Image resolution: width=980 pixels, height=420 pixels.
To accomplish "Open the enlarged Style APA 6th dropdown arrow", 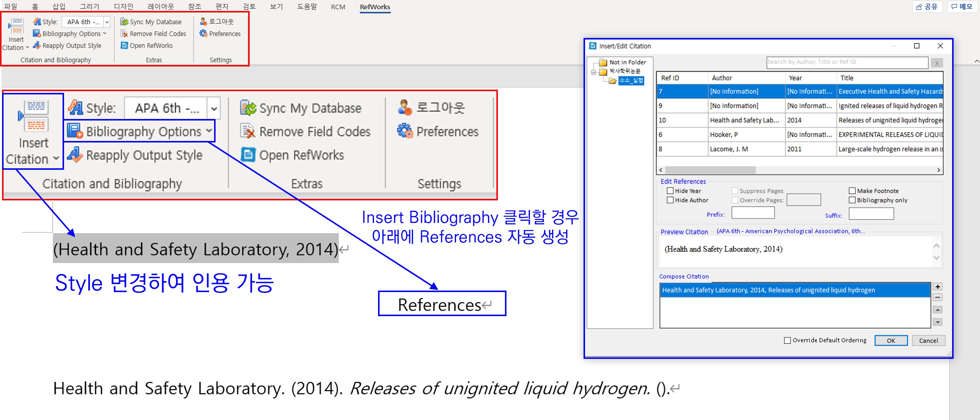I will 214,109.
